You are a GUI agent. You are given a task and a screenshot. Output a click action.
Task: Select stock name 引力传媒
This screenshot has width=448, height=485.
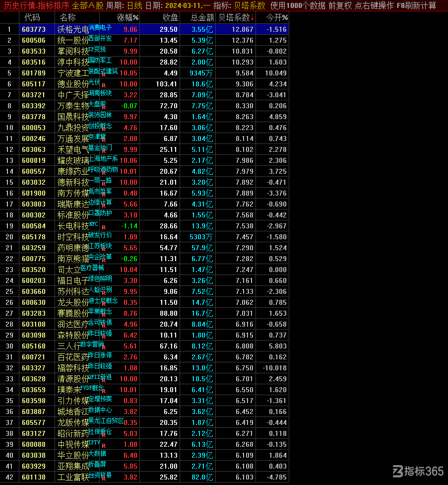point(73,401)
